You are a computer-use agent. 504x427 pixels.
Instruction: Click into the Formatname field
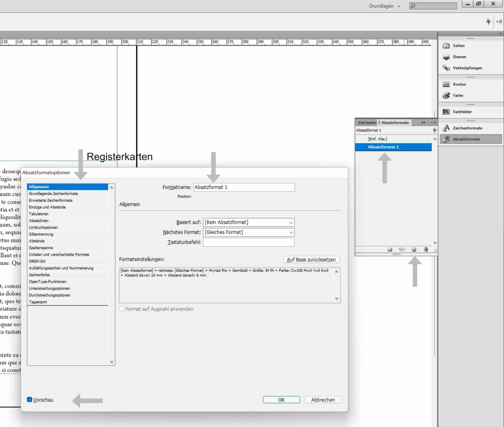244,187
